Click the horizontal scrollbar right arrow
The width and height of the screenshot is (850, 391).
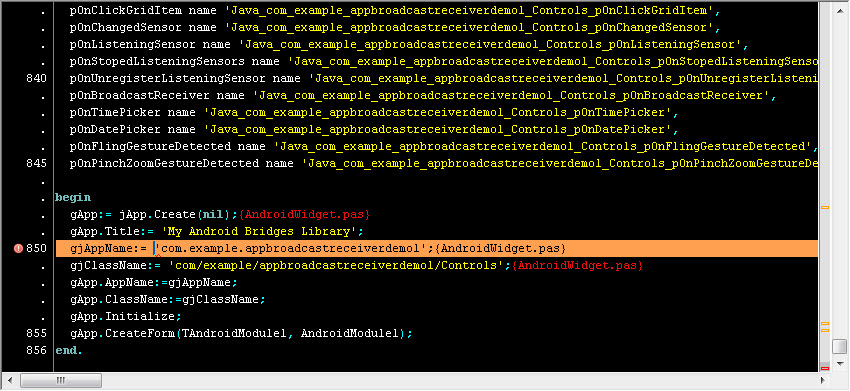pyautogui.click(x=824, y=381)
